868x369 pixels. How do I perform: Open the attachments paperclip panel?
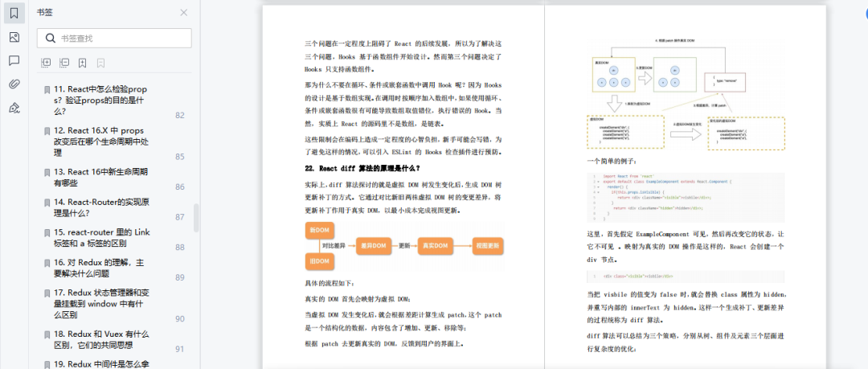[14, 84]
